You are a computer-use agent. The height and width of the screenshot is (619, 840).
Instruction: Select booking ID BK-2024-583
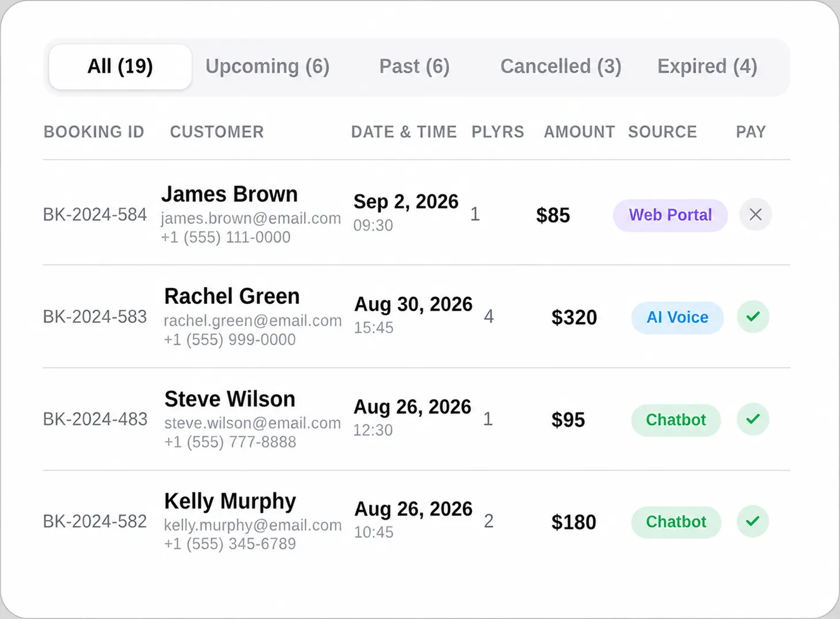click(95, 317)
